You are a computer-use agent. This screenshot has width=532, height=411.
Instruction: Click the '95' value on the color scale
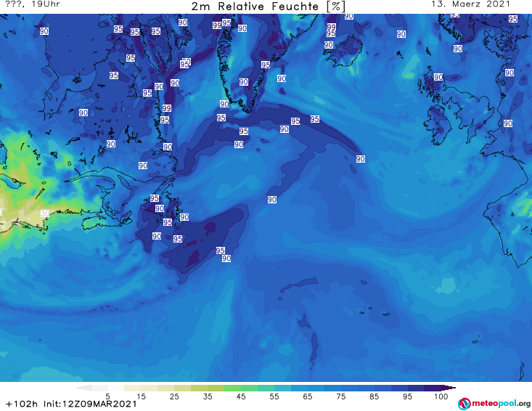point(407,396)
